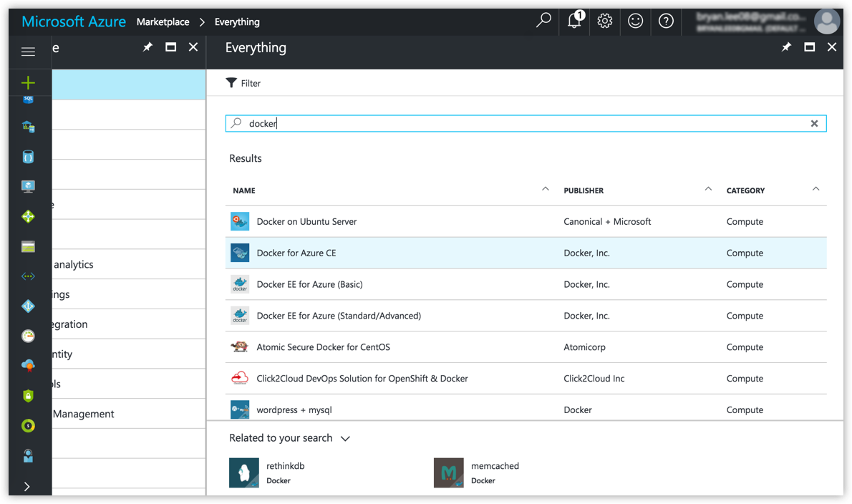Click the Marketplace breadcrumb
Screen dimensions: 852x504
(163, 21)
